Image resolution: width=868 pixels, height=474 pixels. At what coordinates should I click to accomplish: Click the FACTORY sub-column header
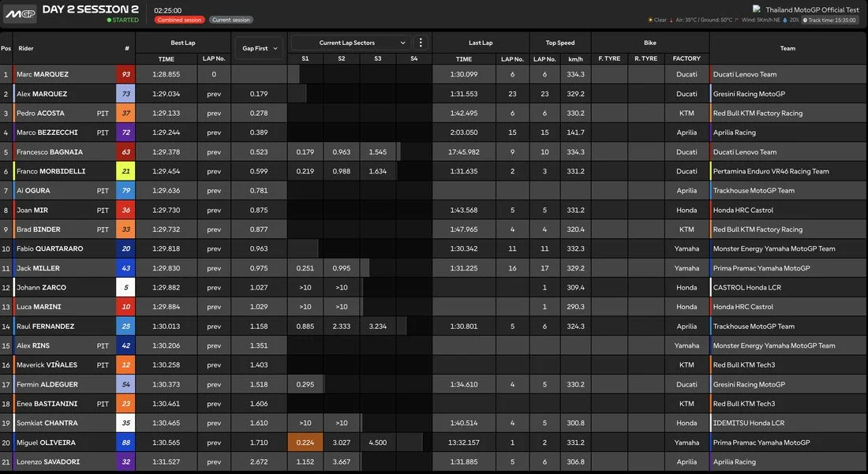pos(687,58)
